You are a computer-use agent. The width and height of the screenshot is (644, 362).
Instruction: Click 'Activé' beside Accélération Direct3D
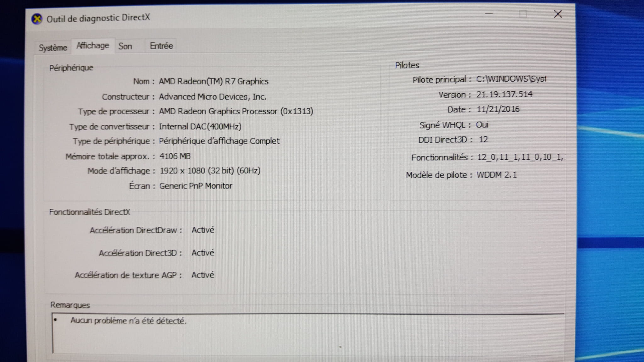click(203, 253)
